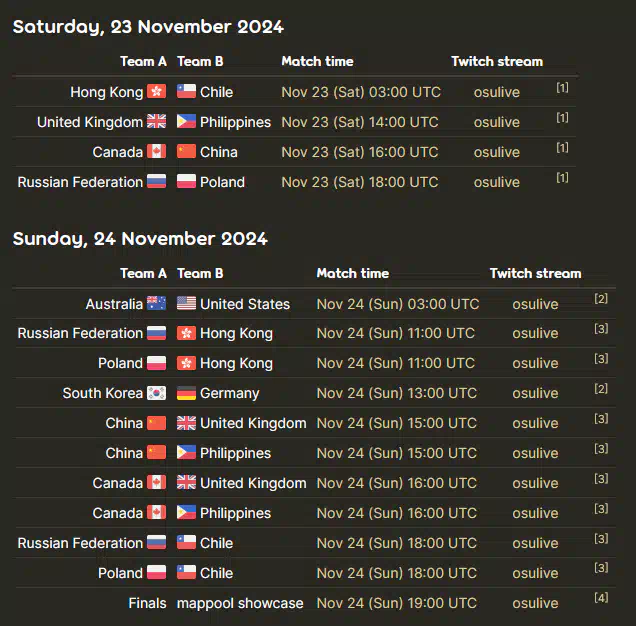The width and height of the screenshot is (636, 626).
Task: Select Russian Federation in the Saturday 18:00 match
Action: click(x=80, y=182)
